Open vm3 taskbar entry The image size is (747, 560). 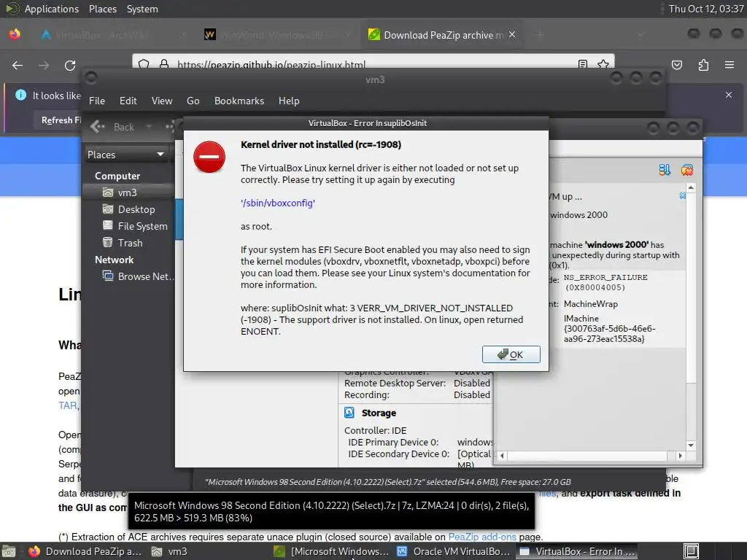tap(169, 551)
